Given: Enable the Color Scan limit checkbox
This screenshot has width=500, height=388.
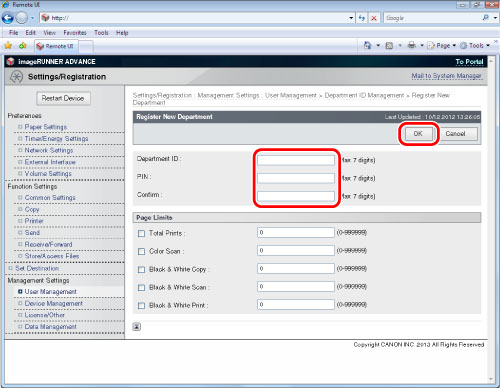Looking at the screenshot, I should click(x=141, y=251).
